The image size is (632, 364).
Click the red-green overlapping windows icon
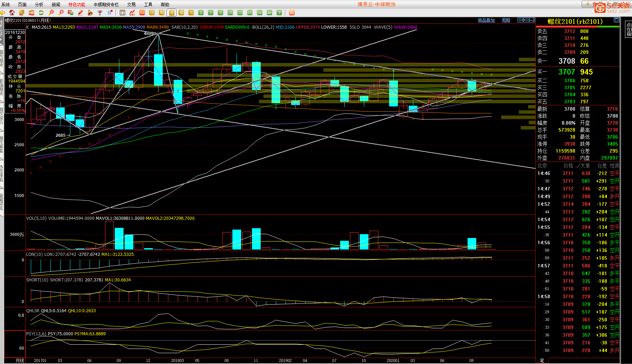click(x=71, y=13)
